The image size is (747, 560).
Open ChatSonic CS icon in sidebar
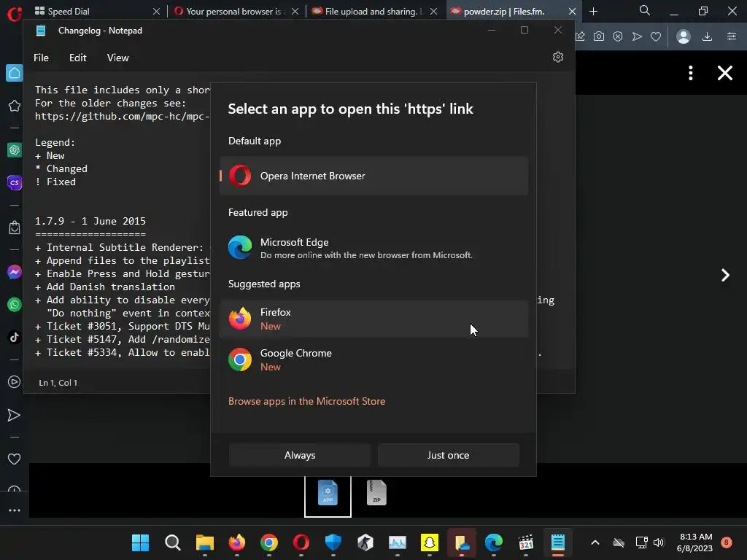pos(15,182)
